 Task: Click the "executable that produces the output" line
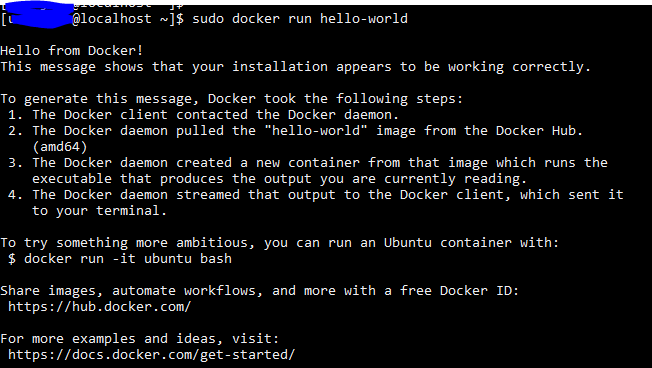pyautogui.click(x=280, y=179)
